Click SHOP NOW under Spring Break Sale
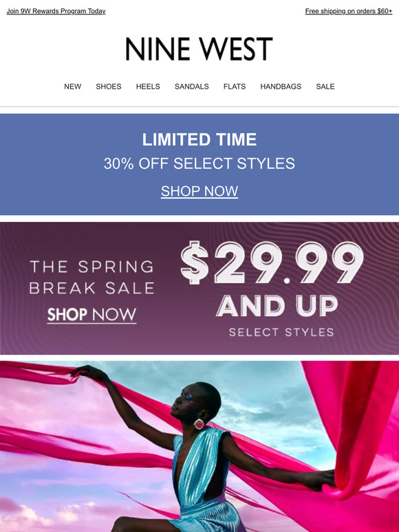 [91, 315]
